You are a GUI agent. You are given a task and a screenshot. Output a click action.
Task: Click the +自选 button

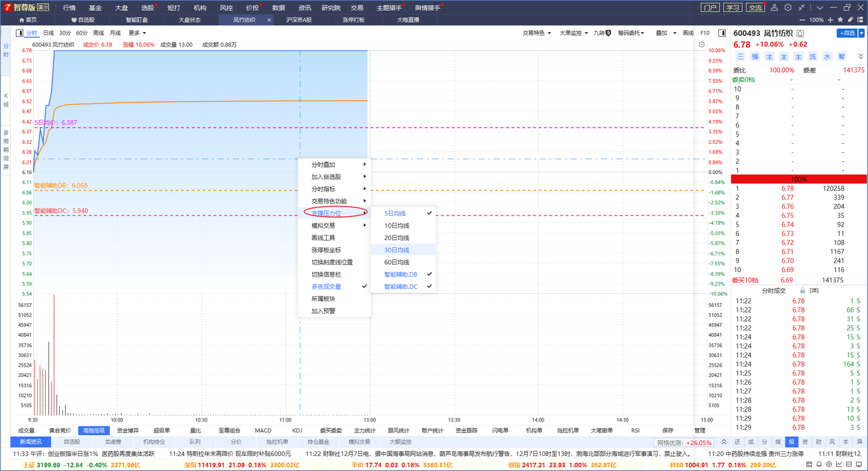click(847, 33)
